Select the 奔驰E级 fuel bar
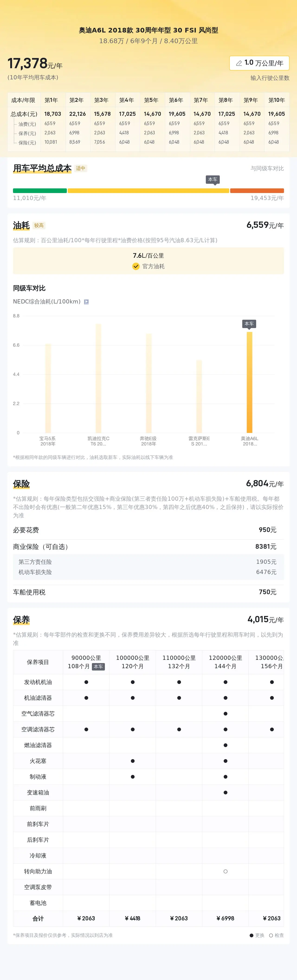The height and width of the screenshot is (980, 297). tap(149, 383)
